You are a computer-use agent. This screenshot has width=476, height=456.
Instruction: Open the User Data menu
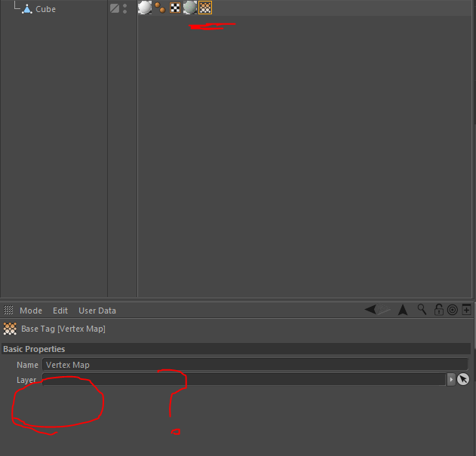pyautogui.click(x=97, y=311)
